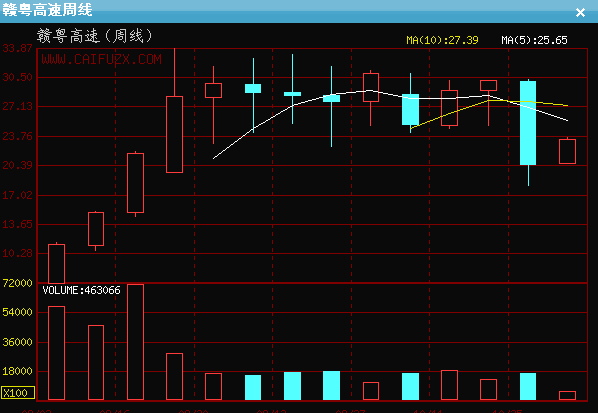Click the MA(10):27.39 indicator label
This screenshot has width=598, height=413.
[442, 40]
